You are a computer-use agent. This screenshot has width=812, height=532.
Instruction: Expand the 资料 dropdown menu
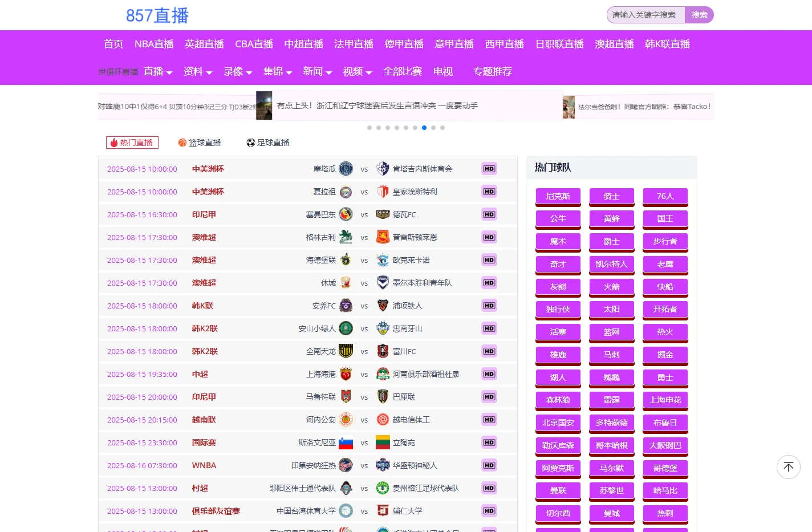[198, 71]
